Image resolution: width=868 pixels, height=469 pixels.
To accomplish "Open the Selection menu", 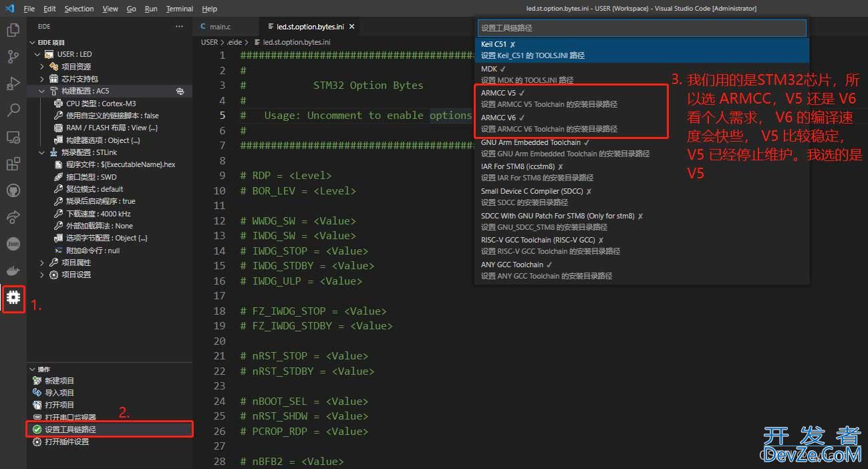I will [x=79, y=9].
